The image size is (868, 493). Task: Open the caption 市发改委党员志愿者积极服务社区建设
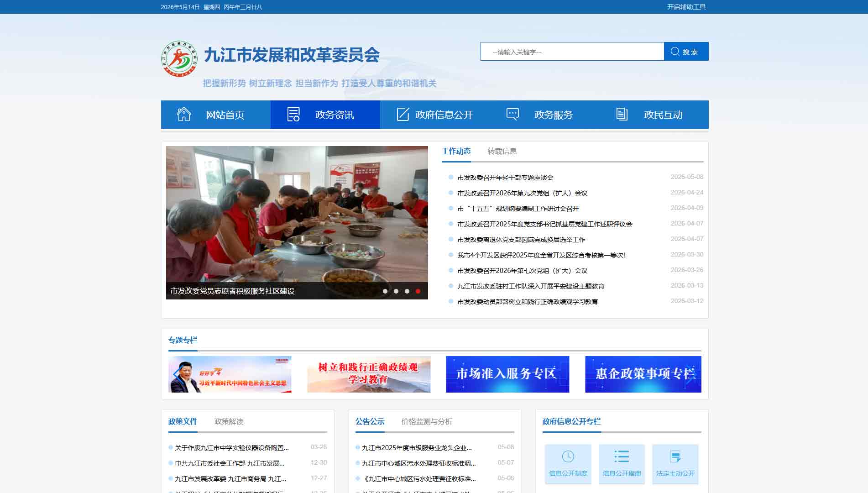(x=232, y=291)
